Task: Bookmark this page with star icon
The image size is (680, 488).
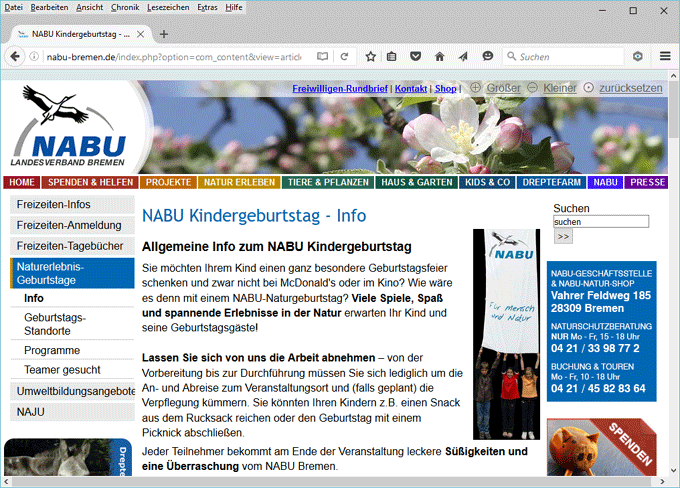Action: [x=370, y=56]
